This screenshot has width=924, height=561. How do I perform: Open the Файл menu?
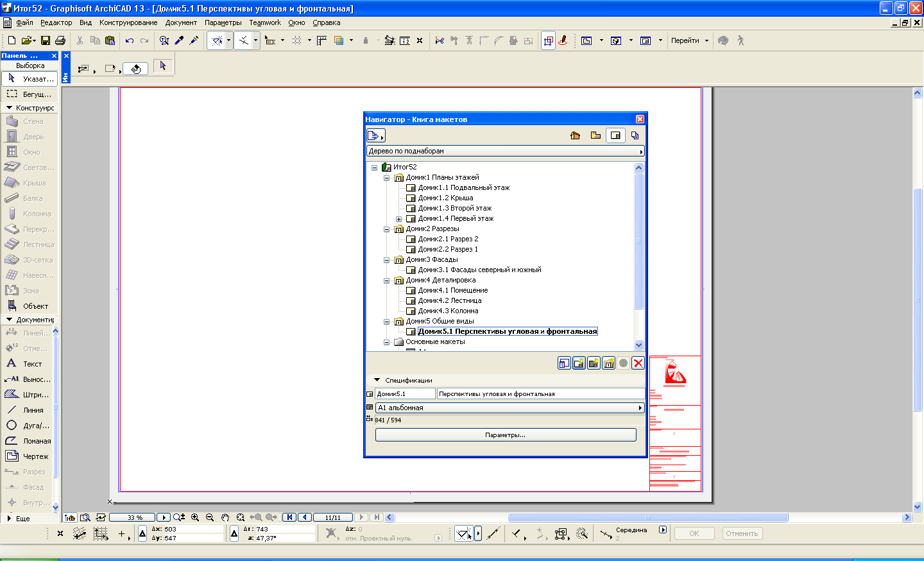[25, 22]
